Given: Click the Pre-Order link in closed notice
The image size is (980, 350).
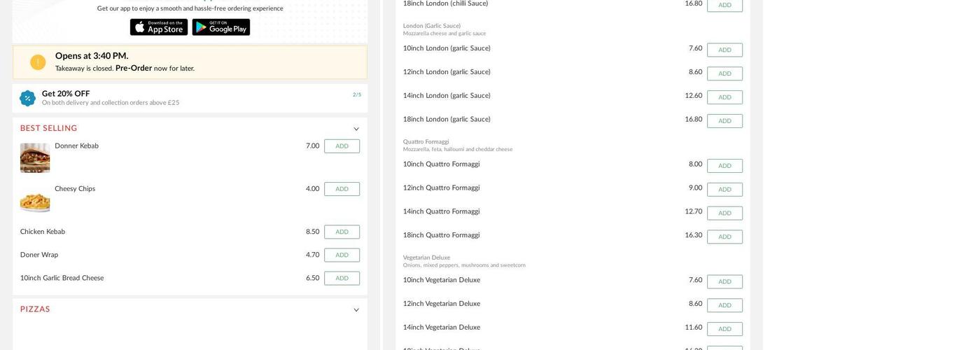Looking at the screenshot, I should pos(133,69).
